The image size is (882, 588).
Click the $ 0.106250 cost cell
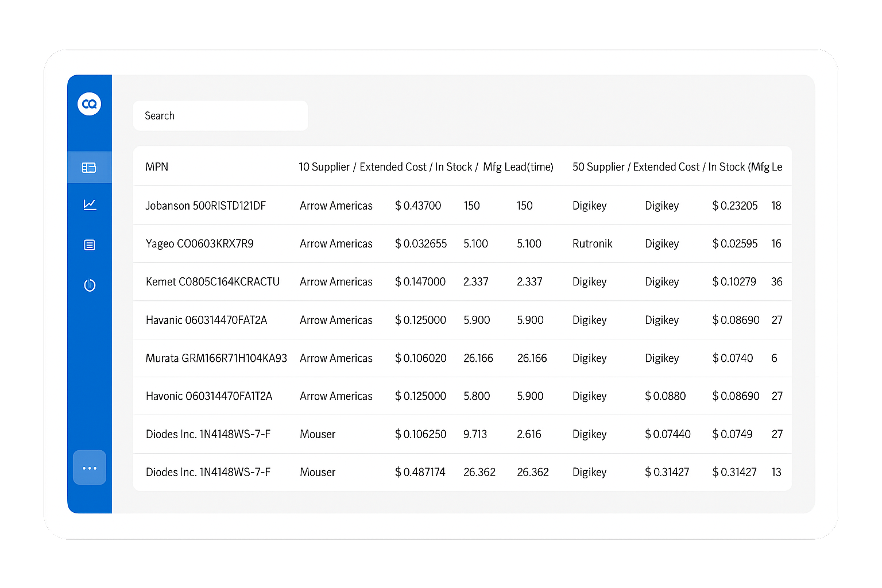[421, 434]
